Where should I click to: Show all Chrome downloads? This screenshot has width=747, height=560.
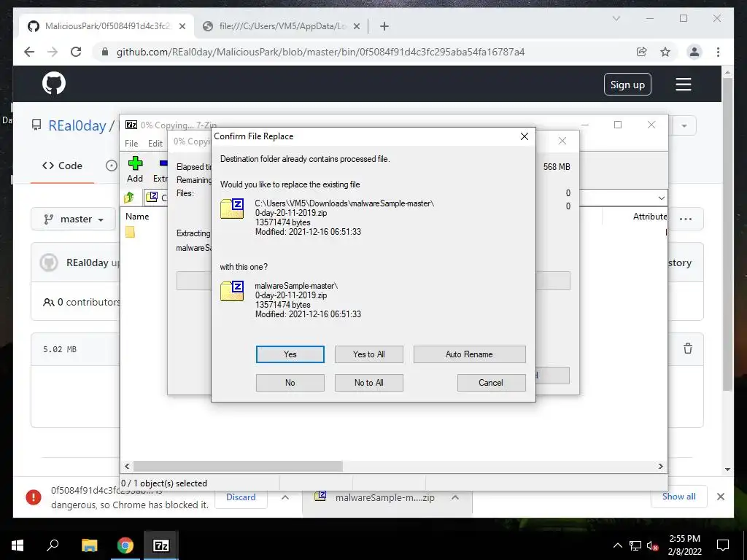pos(679,497)
